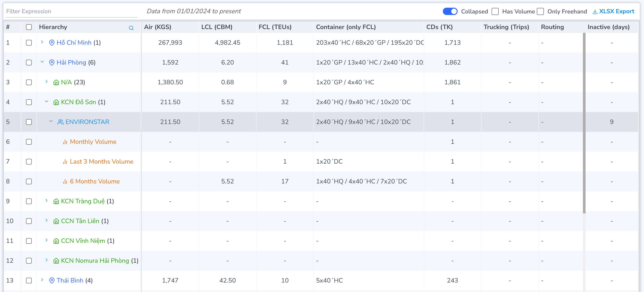
Task: Toggle the Collapsed switch off
Action: [450, 11]
